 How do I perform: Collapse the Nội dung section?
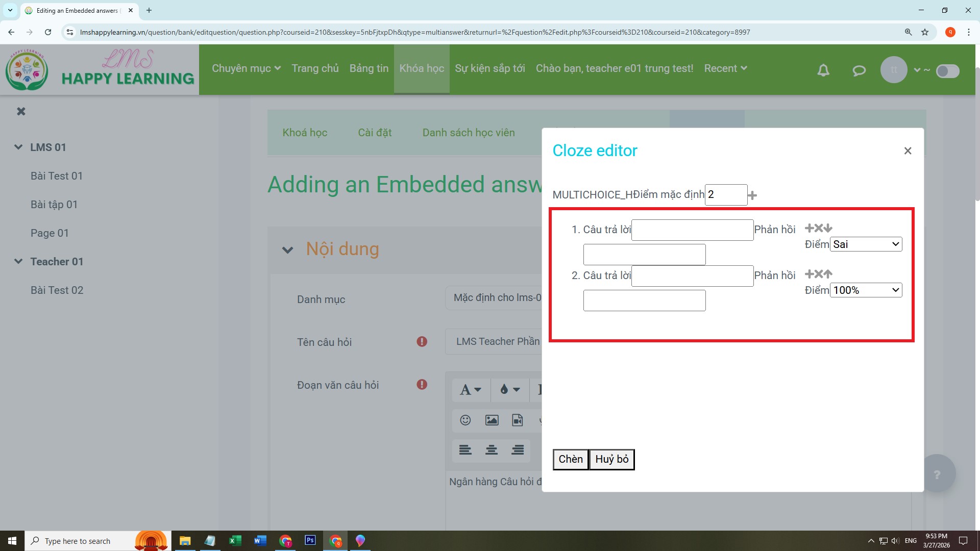(x=287, y=250)
